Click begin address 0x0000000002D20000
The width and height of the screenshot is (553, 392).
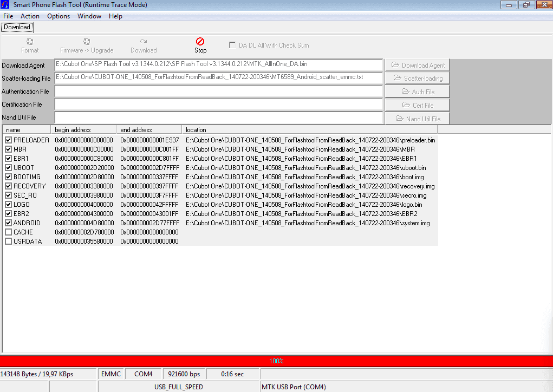[x=84, y=168]
